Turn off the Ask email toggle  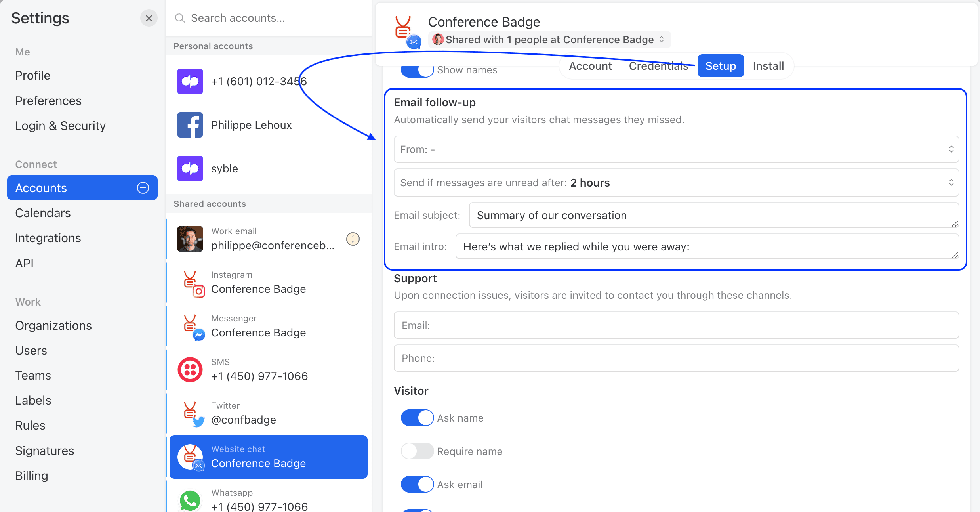(x=417, y=484)
